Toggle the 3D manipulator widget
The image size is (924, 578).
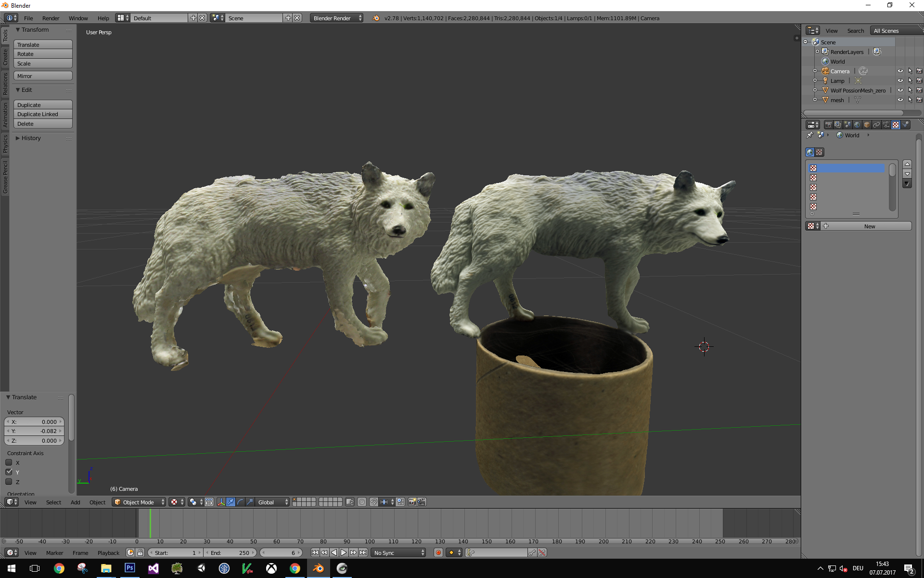click(x=221, y=502)
